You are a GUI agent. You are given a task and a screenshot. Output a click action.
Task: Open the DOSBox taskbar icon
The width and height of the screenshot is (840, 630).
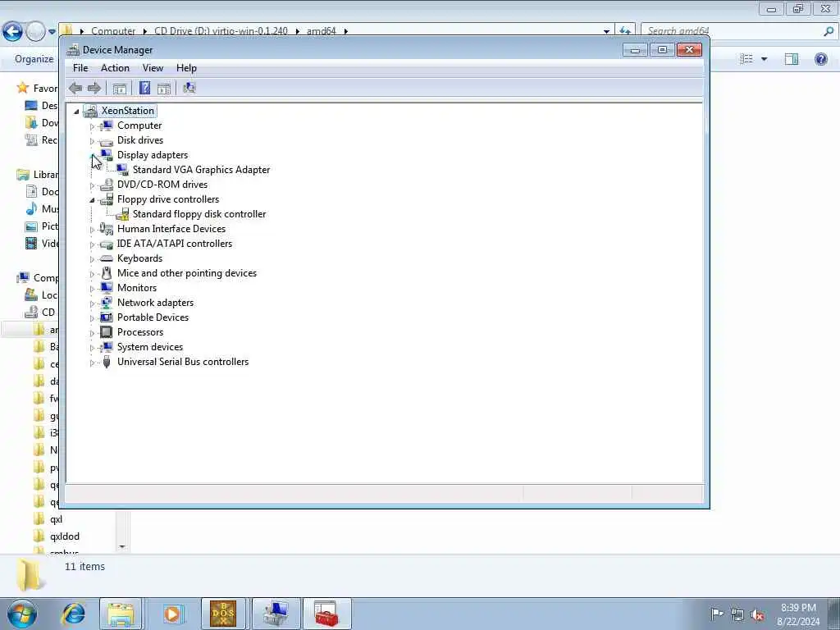223,614
